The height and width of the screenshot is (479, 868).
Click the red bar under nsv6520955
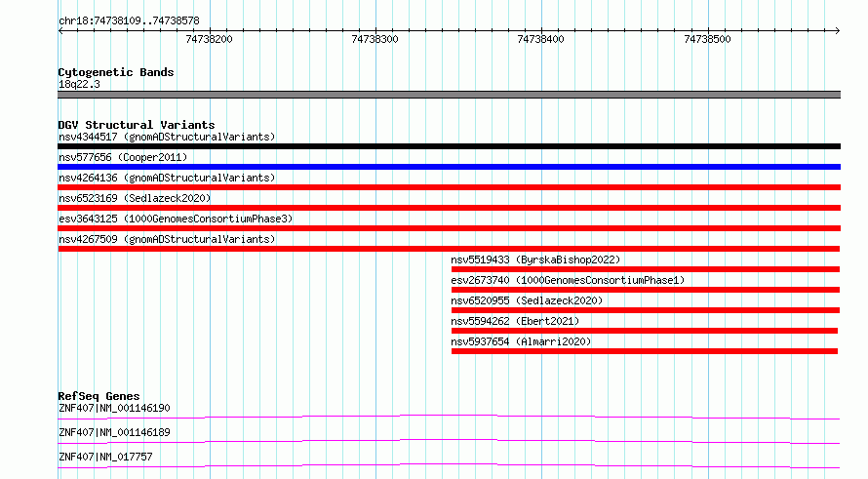click(x=646, y=310)
